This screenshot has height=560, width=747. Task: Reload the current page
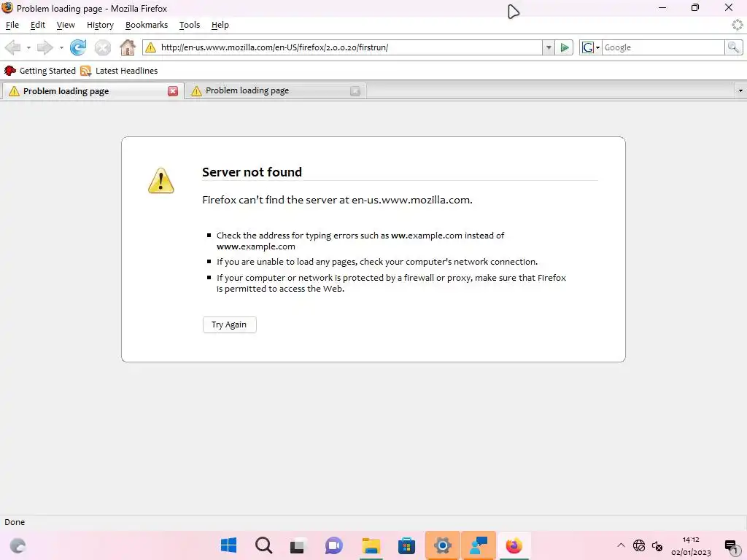click(x=78, y=47)
